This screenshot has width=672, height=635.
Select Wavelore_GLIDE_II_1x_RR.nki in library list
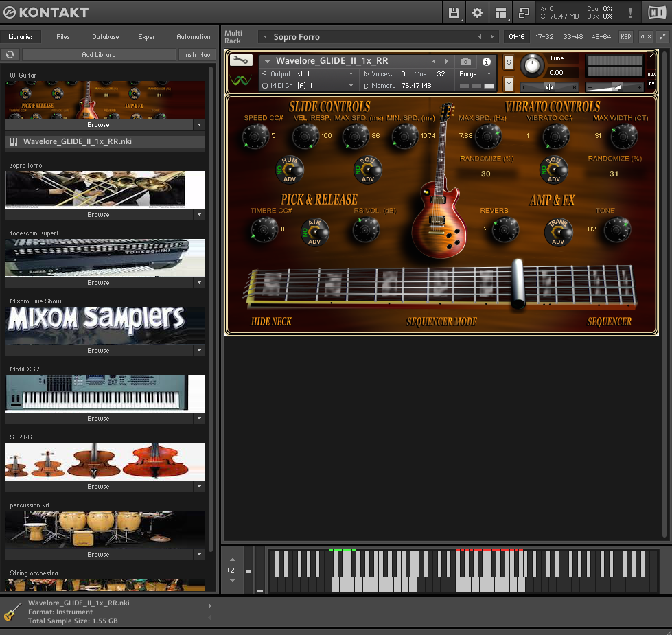(106, 142)
